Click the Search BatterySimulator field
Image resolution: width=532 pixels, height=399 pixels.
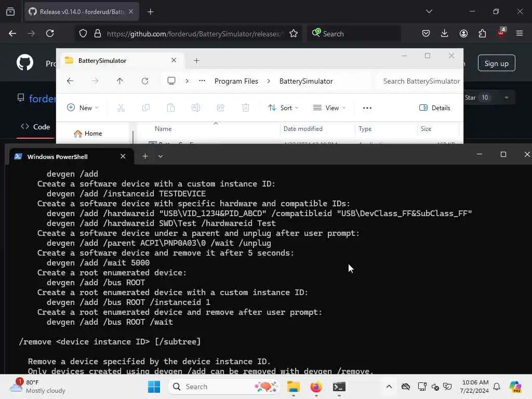[x=421, y=81]
